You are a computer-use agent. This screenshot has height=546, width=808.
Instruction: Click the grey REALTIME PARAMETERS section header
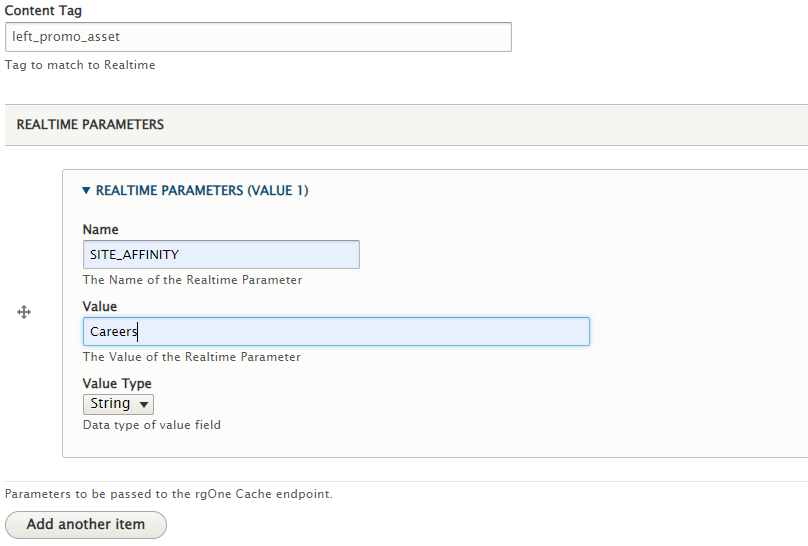[x=91, y=125]
